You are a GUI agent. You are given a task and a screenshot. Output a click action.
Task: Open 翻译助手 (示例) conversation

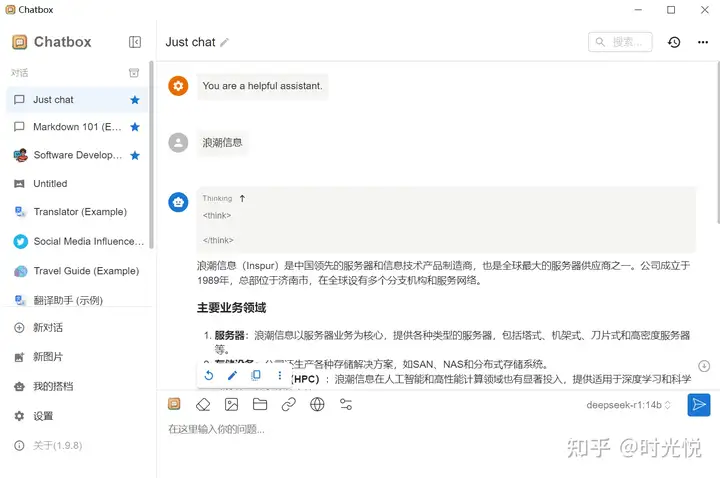[77, 300]
